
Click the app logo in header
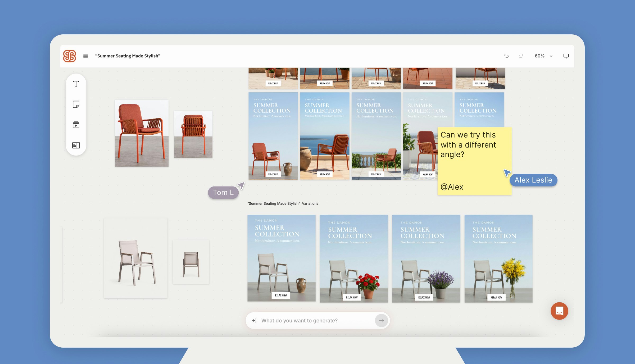point(70,56)
